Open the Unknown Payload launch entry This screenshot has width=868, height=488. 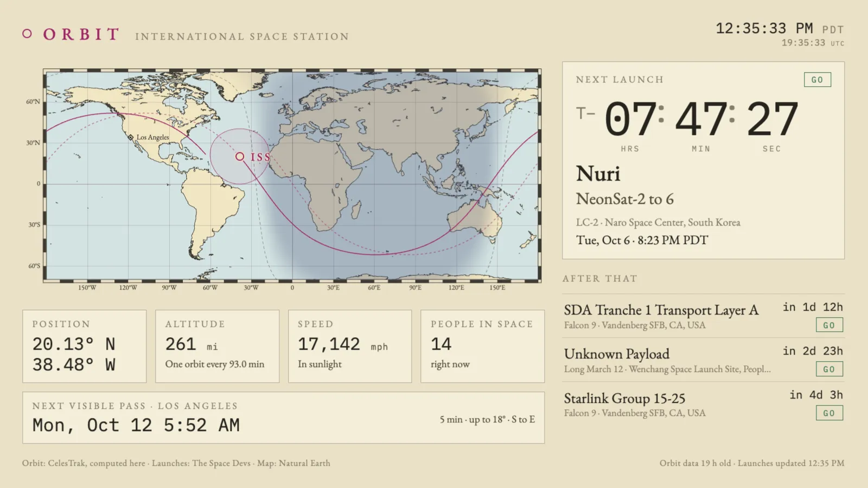click(703, 361)
